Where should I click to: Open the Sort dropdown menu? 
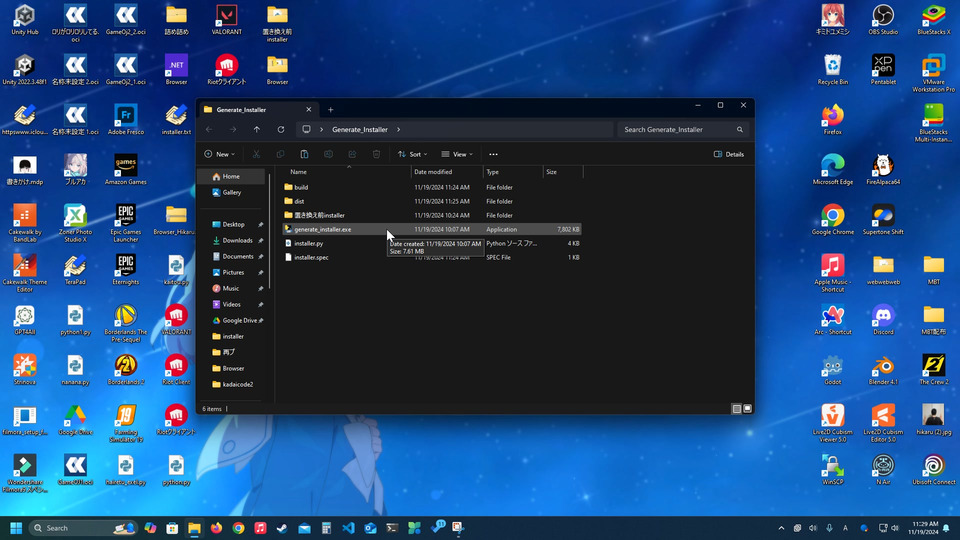coord(413,154)
